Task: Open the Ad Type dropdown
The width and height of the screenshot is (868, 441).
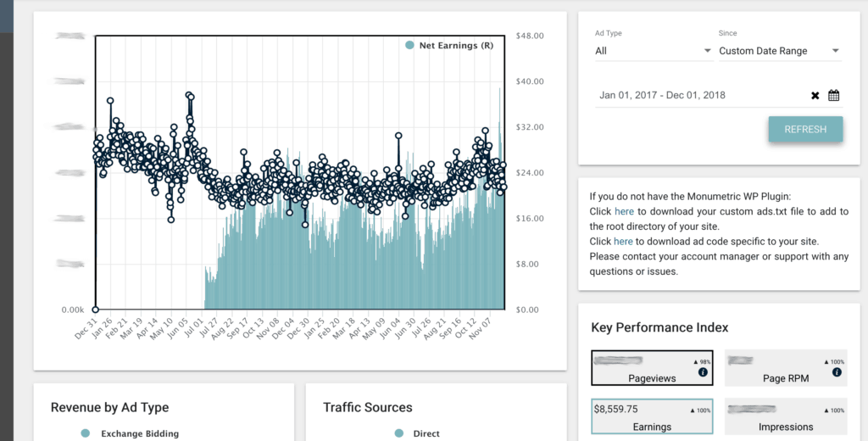Action: pos(653,51)
